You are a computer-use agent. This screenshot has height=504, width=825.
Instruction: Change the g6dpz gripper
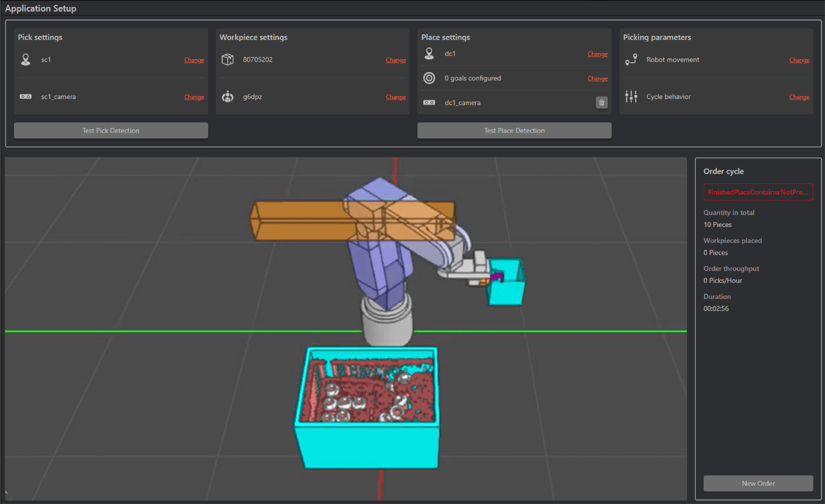point(395,97)
